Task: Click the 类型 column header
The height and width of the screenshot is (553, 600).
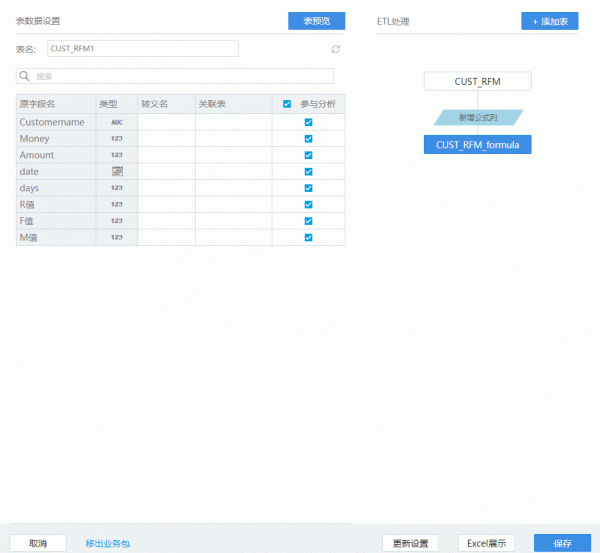Action: coord(108,104)
